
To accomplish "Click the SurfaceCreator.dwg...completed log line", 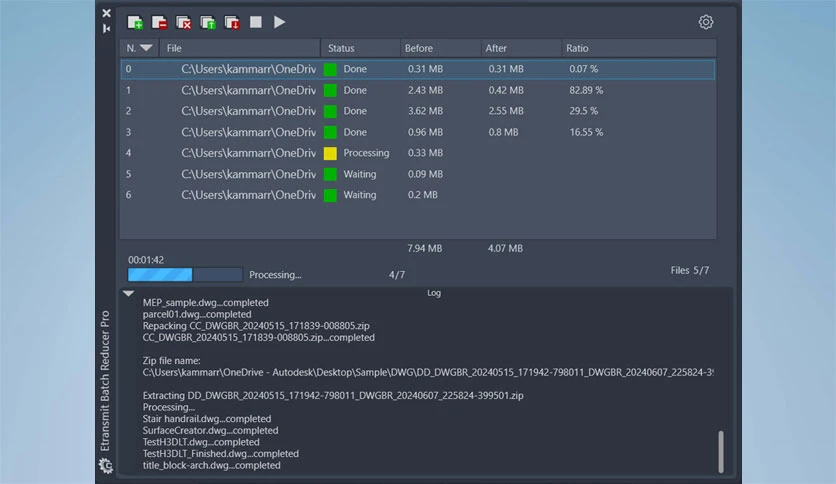I will pyautogui.click(x=210, y=431).
